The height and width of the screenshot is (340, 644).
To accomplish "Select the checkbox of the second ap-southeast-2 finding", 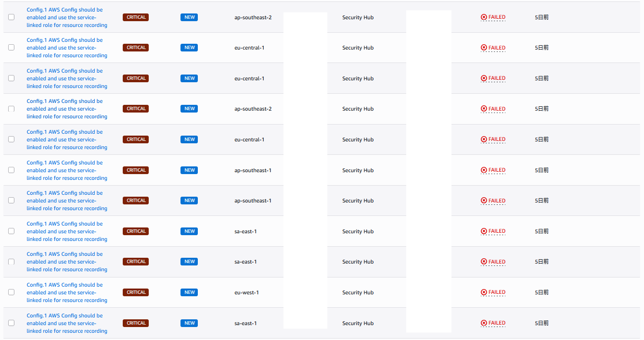I will coord(12,109).
